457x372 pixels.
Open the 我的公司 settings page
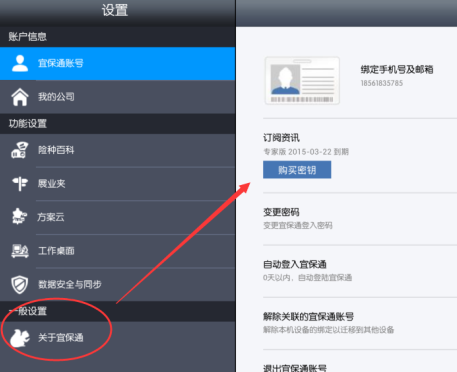[117, 97]
